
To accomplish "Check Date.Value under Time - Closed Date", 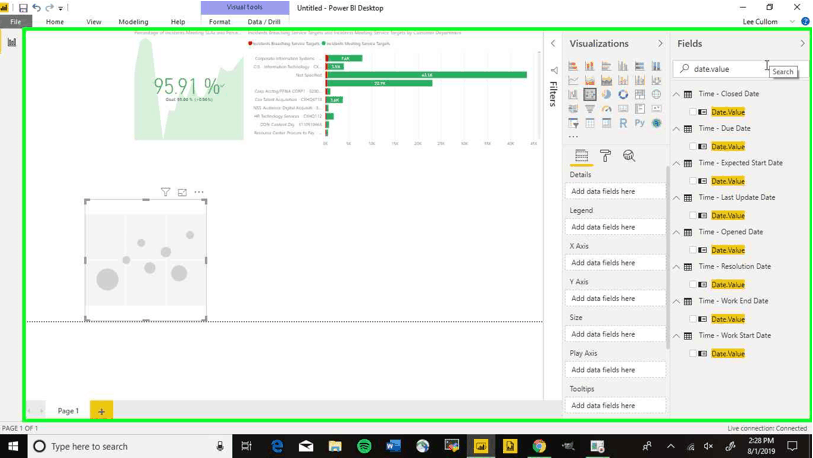I will tap(693, 112).
